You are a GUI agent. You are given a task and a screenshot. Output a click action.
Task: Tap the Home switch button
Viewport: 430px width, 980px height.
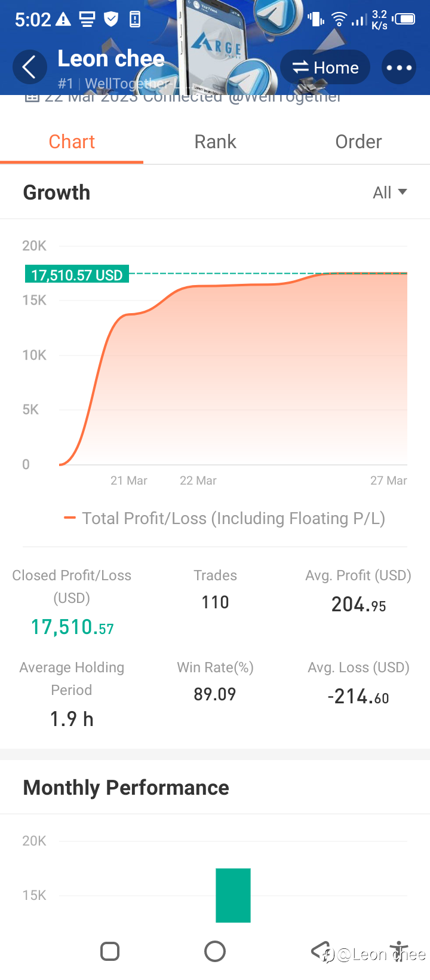pyautogui.click(x=325, y=68)
